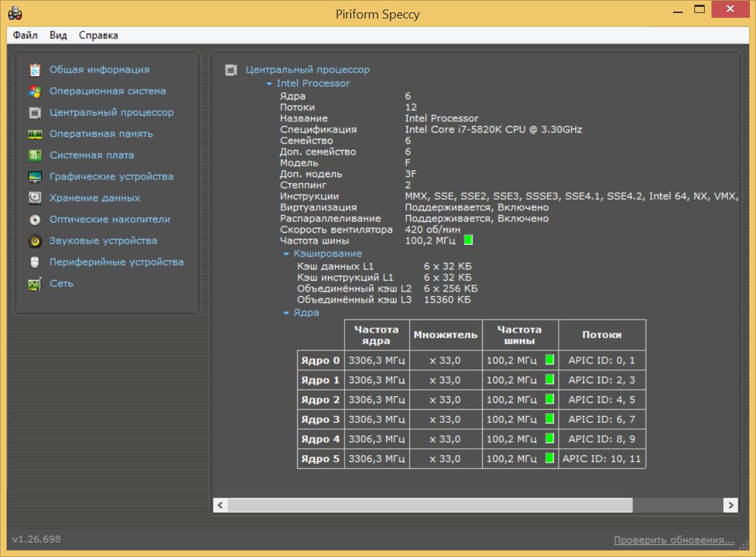Open the Файл menu
Image resolution: width=756 pixels, height=557 pixels.
tap(25, 35)
